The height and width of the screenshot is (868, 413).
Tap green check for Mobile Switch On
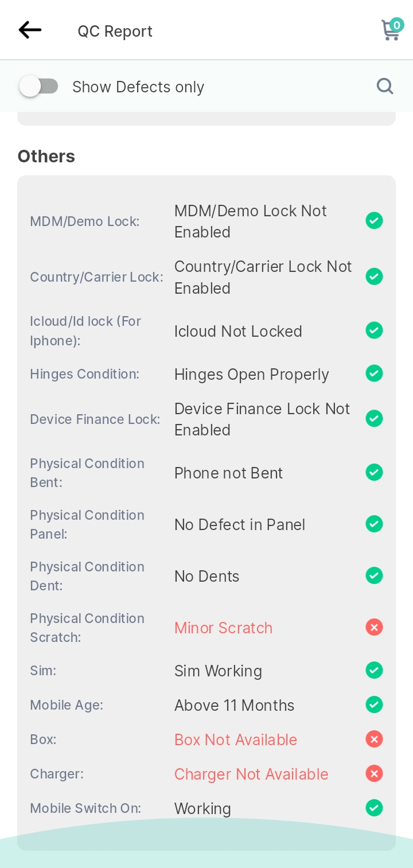tap(374, 808)
